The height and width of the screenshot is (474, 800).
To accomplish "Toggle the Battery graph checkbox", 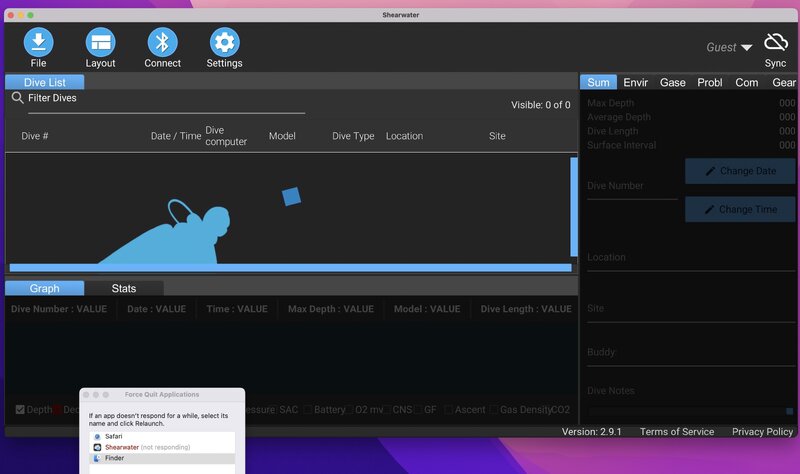I will point(308,410).
